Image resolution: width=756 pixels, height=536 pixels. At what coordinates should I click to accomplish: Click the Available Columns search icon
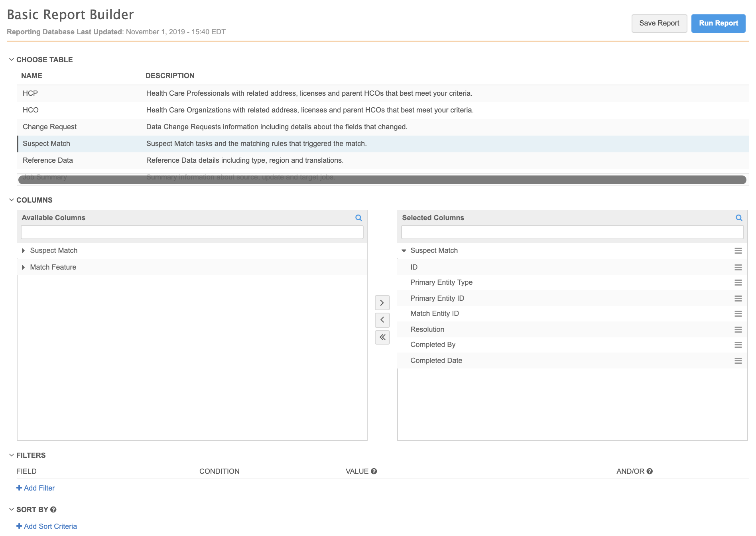358,218
